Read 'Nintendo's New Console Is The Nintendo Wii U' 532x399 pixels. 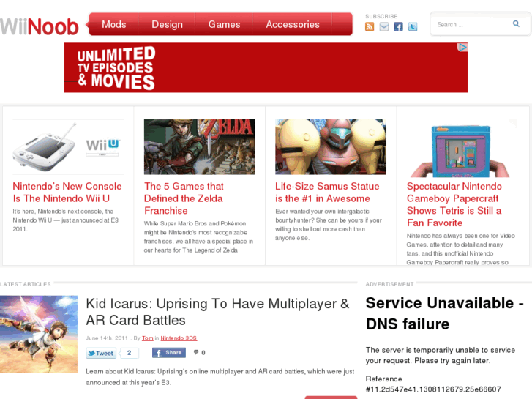coord(67,193)
